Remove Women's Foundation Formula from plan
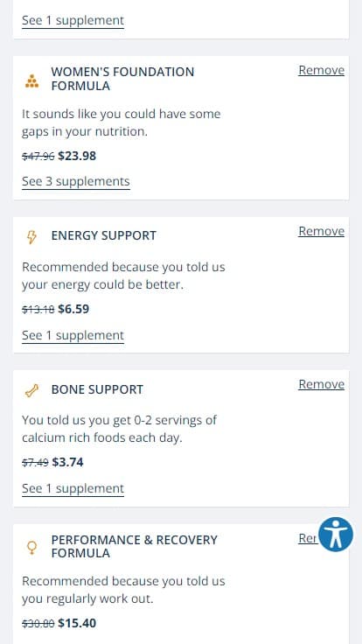 tap(322, 71)
